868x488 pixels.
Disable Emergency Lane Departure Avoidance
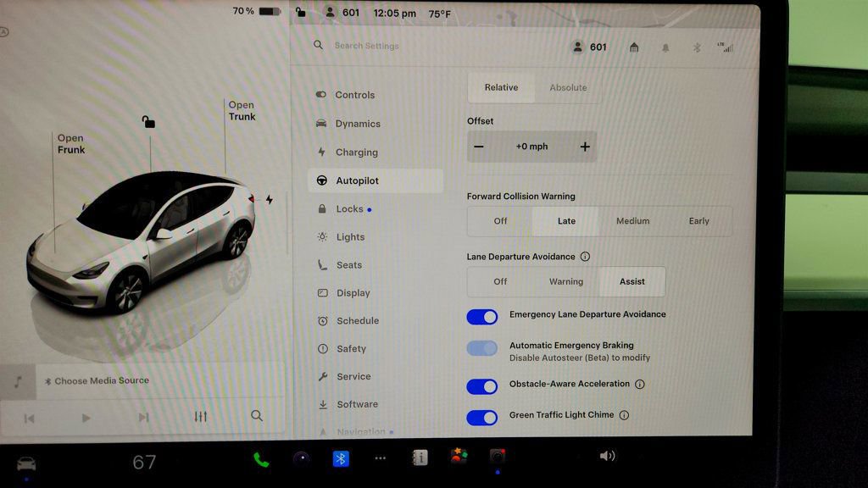click(x=482, y=316)
